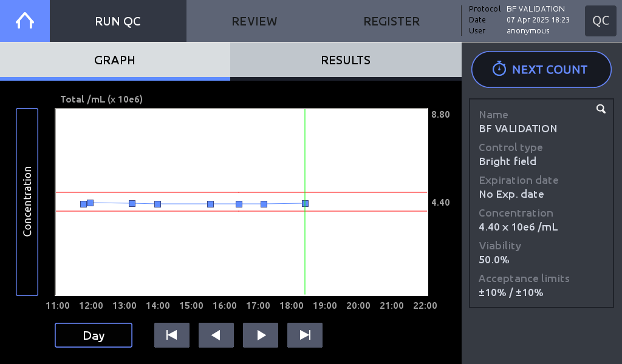Click the 11:00 time axis label
Image resolution: width=622 pixels, height=364 pixels.
(58, 306)
